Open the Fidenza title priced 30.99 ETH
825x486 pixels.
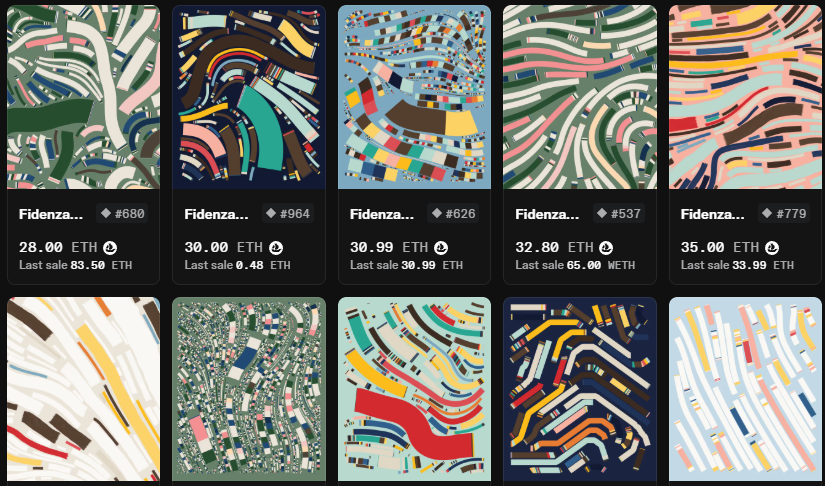coord(382,214)
